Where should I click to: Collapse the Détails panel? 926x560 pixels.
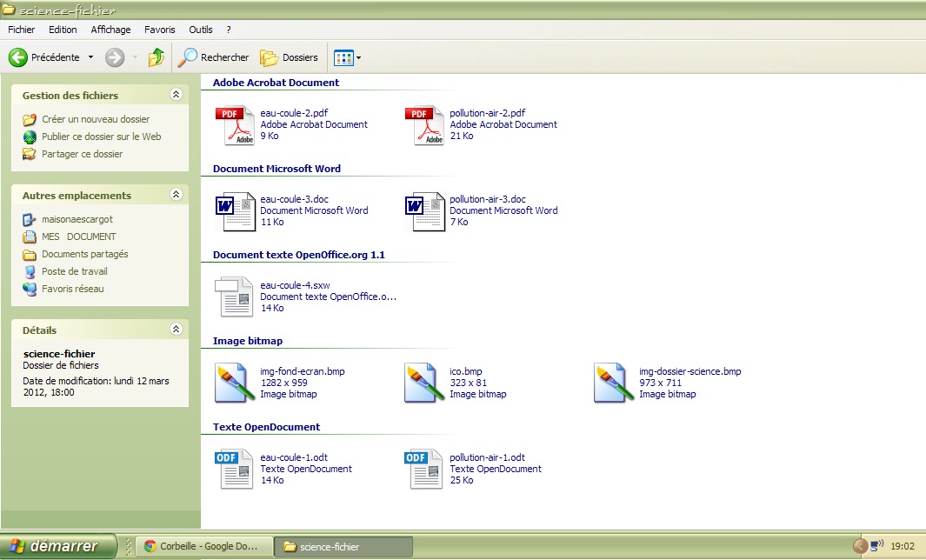click(x=177, y=330)
